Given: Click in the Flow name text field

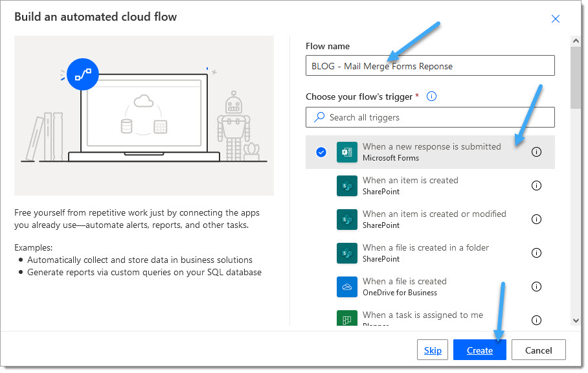Looking at the screenshot, I should pyautogui.click(x=430, y=66).
